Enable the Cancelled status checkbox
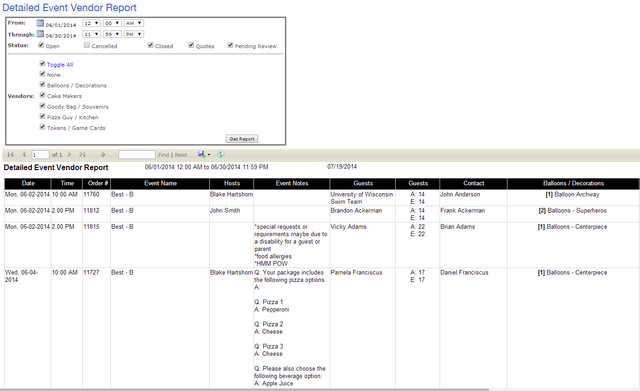Image resolution: width=640 pixels, height=391 pixels. point(87,45)
